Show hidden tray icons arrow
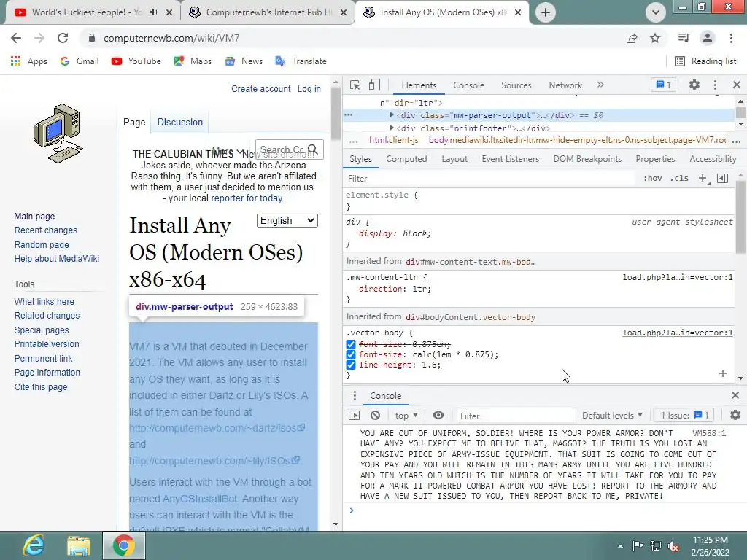This screenshot has width=747, height=560. 620,546
